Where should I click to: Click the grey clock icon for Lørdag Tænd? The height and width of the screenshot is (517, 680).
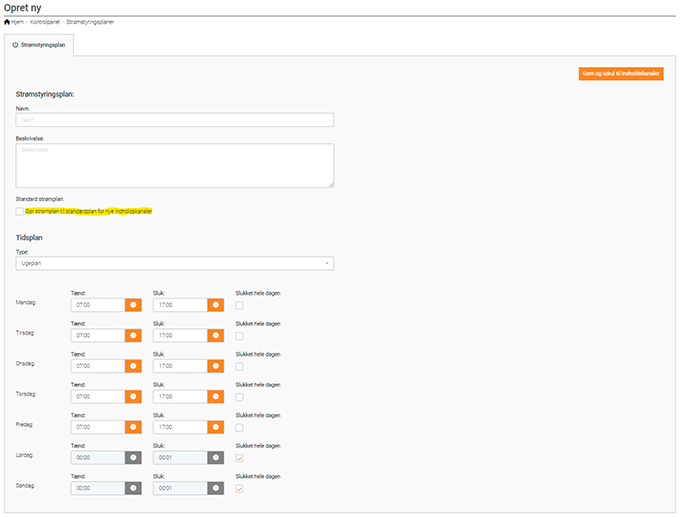(133, 457)
